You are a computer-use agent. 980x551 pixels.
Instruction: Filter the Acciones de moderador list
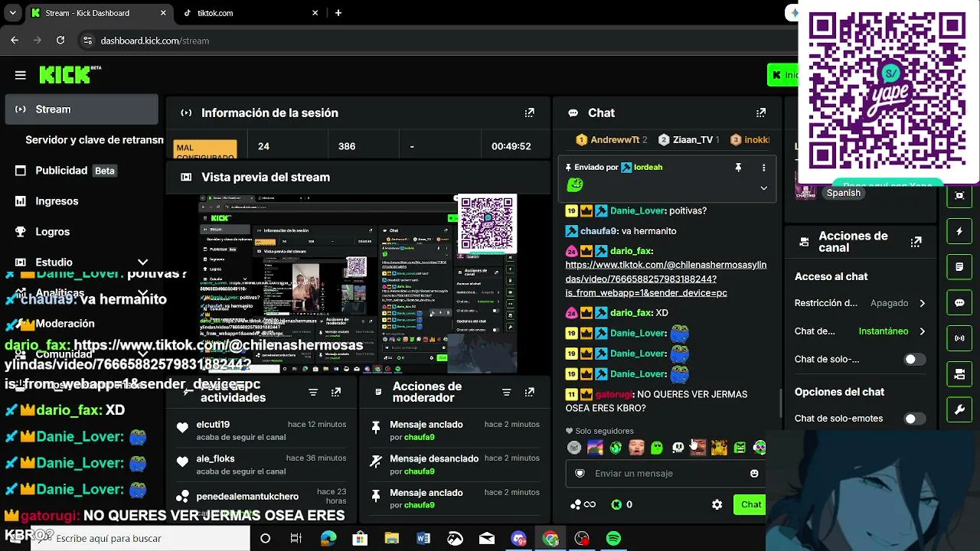(x=506, y=392)
